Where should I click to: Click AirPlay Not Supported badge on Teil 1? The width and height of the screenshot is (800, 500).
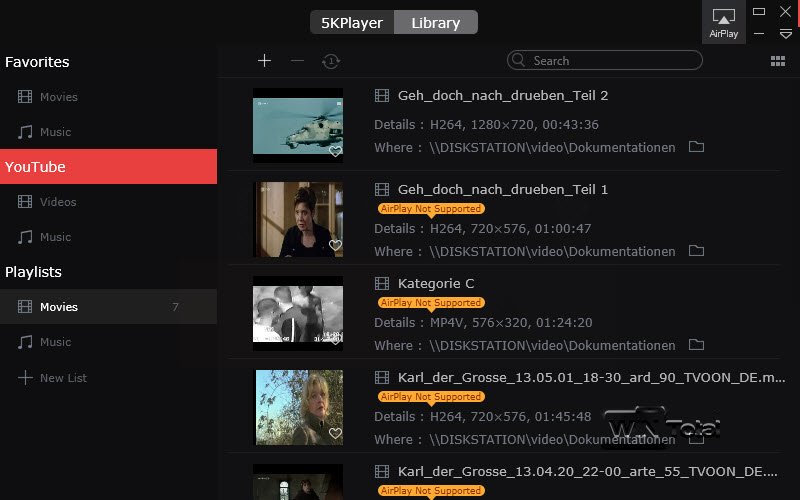click(x=431, y=209)
